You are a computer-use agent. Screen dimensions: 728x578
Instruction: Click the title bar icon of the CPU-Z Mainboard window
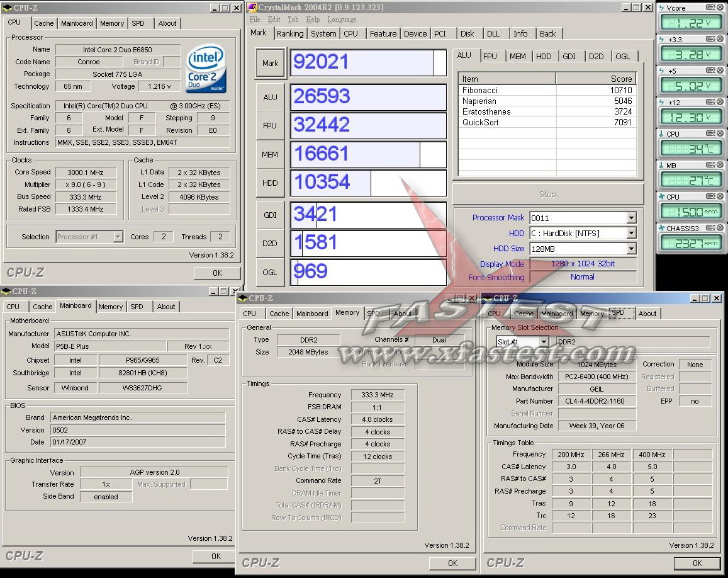[x=6, y=292]
